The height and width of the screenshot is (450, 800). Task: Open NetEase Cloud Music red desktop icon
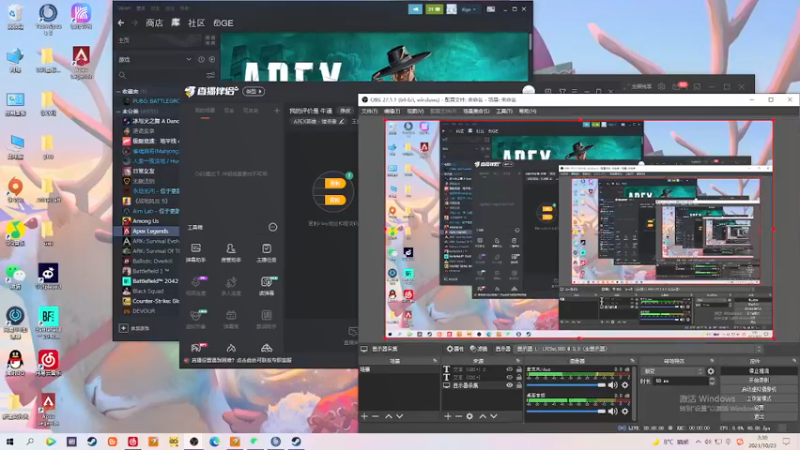pyautogui.click(x=48, y=361)
